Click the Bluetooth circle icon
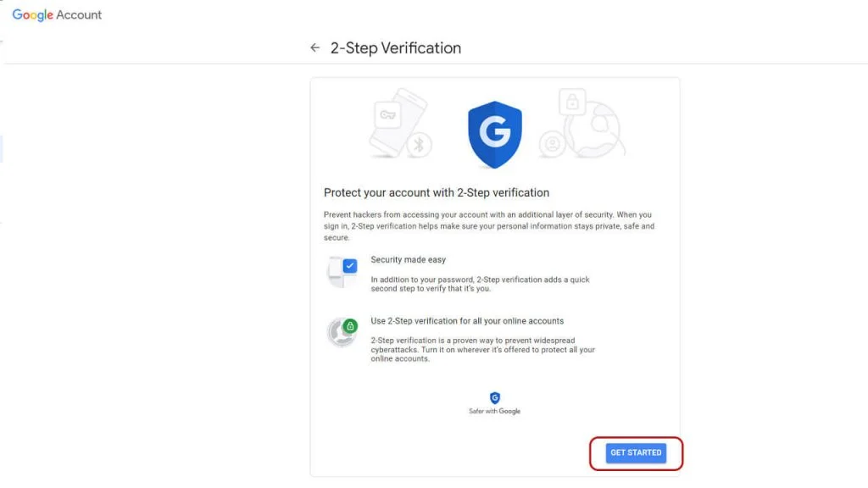This screenshot has height=488, width=868. pos(419,145)
